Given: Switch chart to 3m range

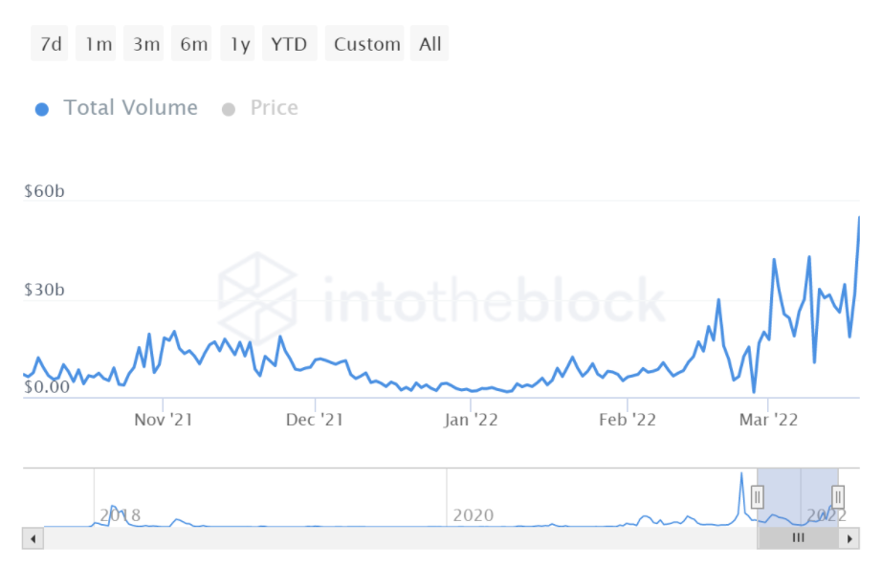Looking at the screenshot, I should (x=146, y=44).
